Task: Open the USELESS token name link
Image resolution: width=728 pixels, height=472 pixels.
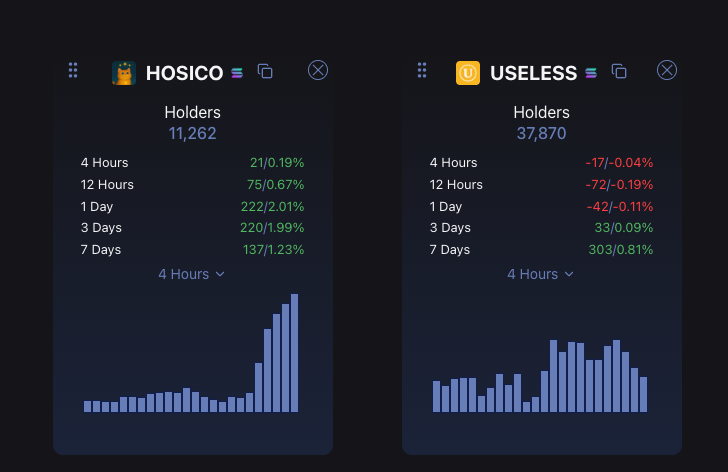Action: (533, 73)
